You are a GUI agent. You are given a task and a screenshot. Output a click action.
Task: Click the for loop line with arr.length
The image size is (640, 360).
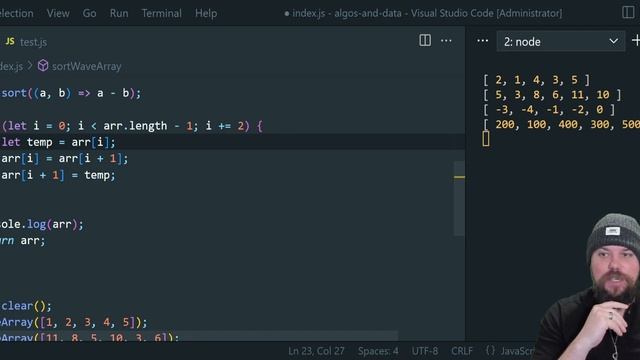(132, 126)
